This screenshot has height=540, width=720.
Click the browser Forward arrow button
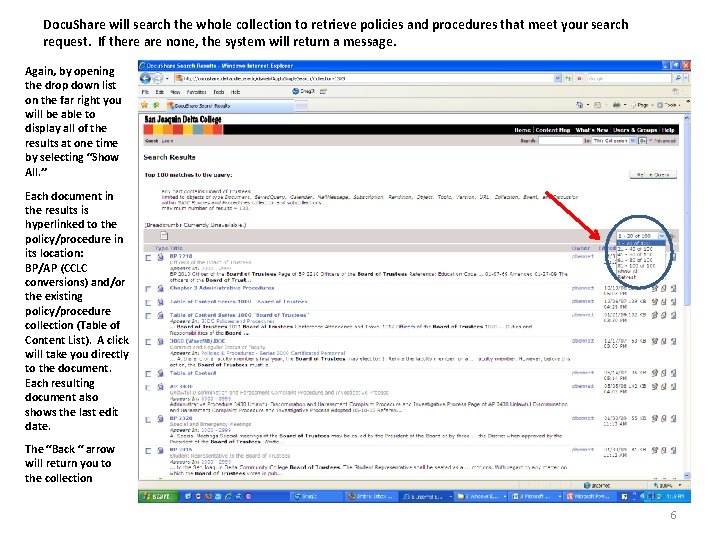pos(158,79)
